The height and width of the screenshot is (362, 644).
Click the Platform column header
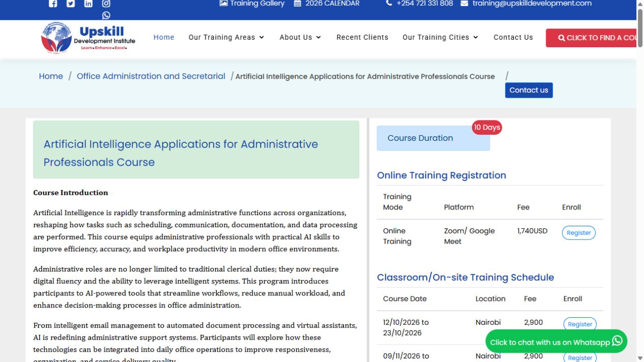coord(459,207)
